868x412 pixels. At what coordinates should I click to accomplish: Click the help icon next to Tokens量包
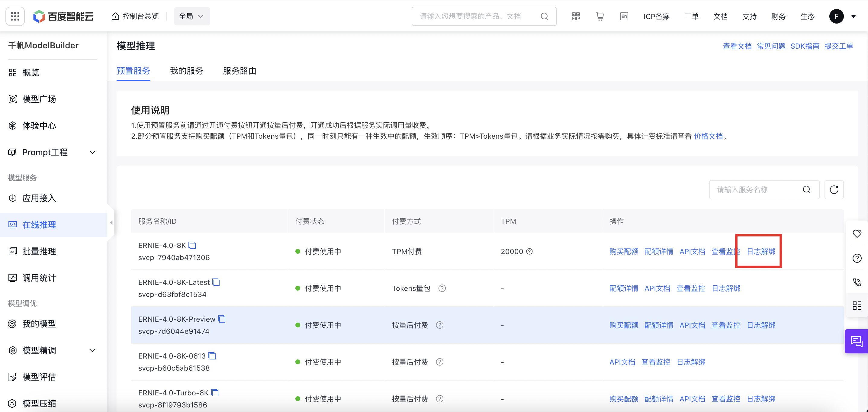(x=442, y=288)
